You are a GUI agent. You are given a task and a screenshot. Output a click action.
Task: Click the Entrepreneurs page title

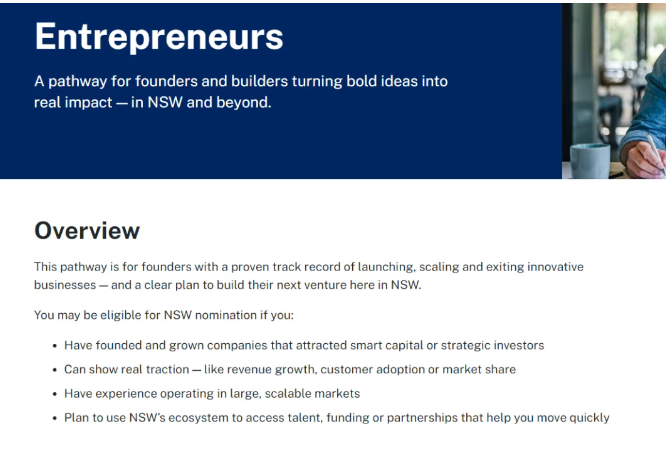[159, 37]
